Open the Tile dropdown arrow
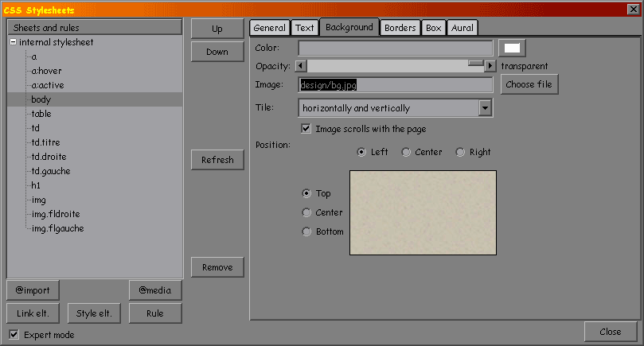The height and width of the screenshot is (346, 644). point(485,108)
